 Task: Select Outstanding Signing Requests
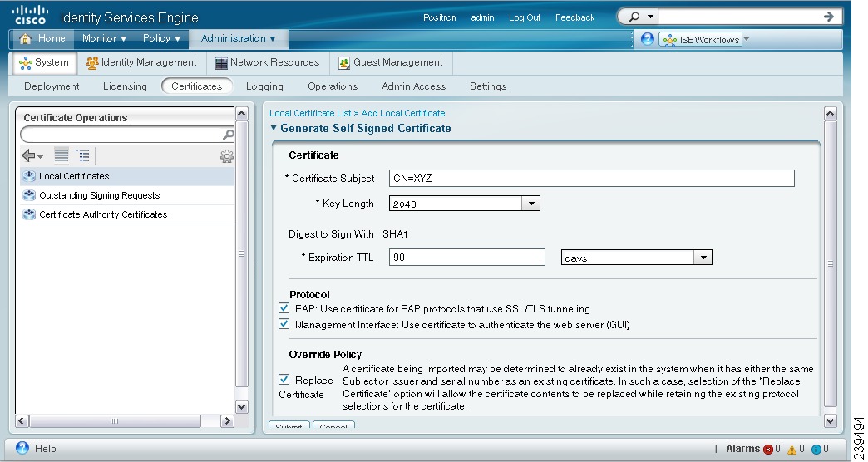(127, 195)
